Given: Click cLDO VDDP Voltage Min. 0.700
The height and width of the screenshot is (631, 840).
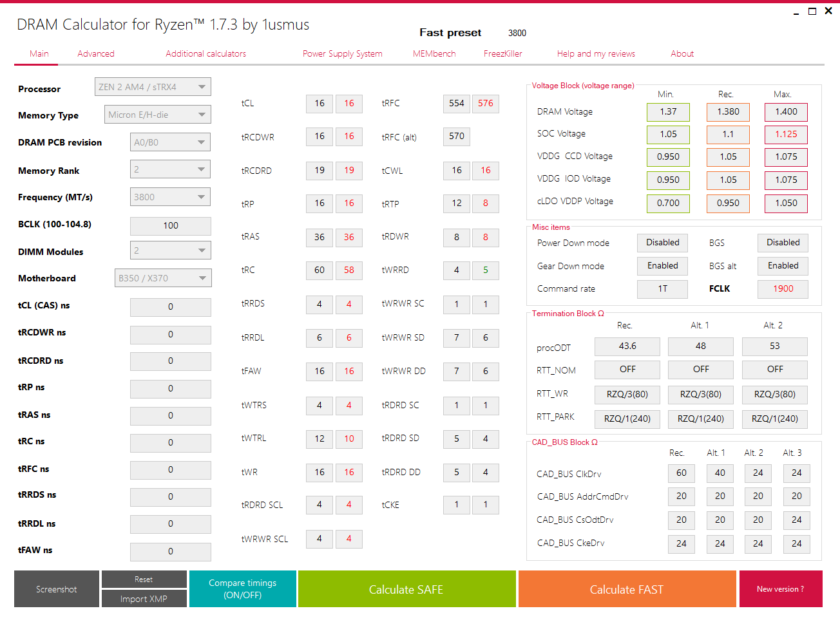Looking at the screenshot, I should coord(669,203).
